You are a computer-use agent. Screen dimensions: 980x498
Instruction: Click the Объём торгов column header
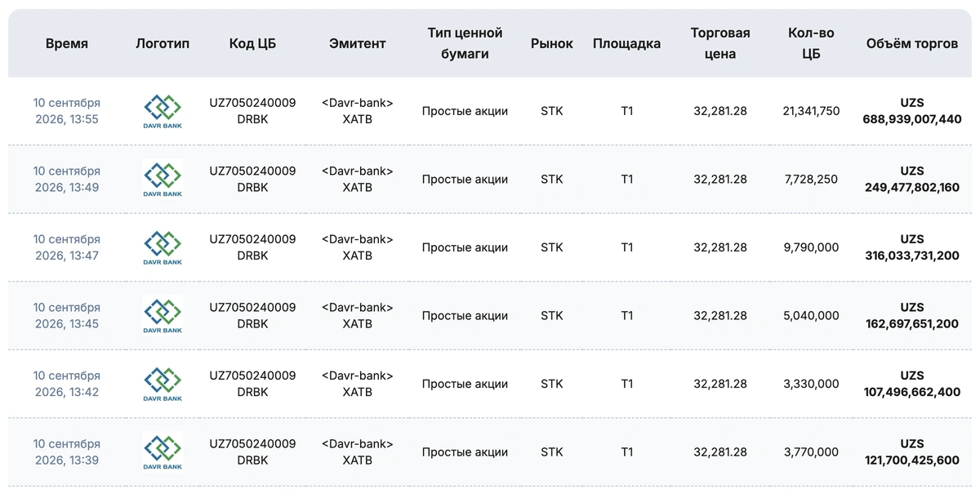pyautogui.click(x=912, y=44)
